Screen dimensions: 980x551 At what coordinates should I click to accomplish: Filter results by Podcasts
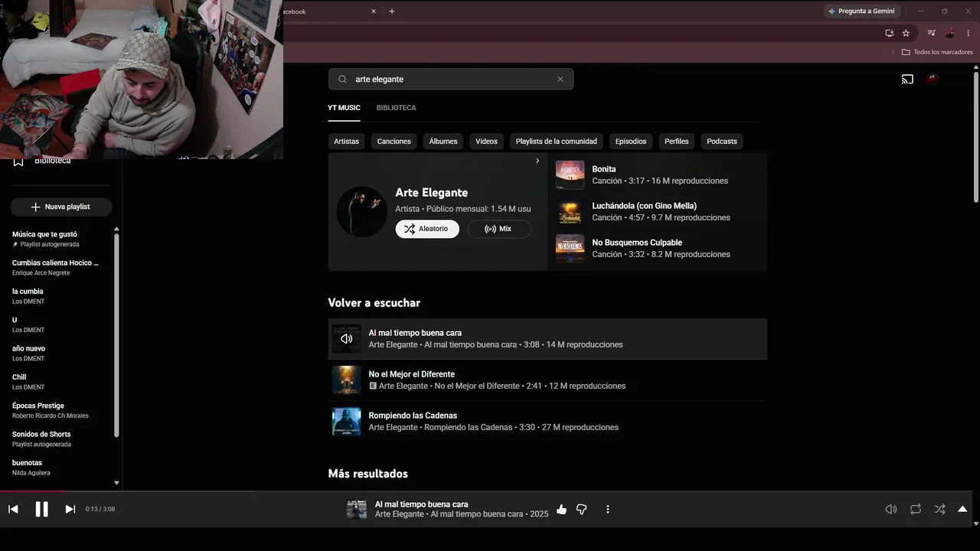(722, 142)
